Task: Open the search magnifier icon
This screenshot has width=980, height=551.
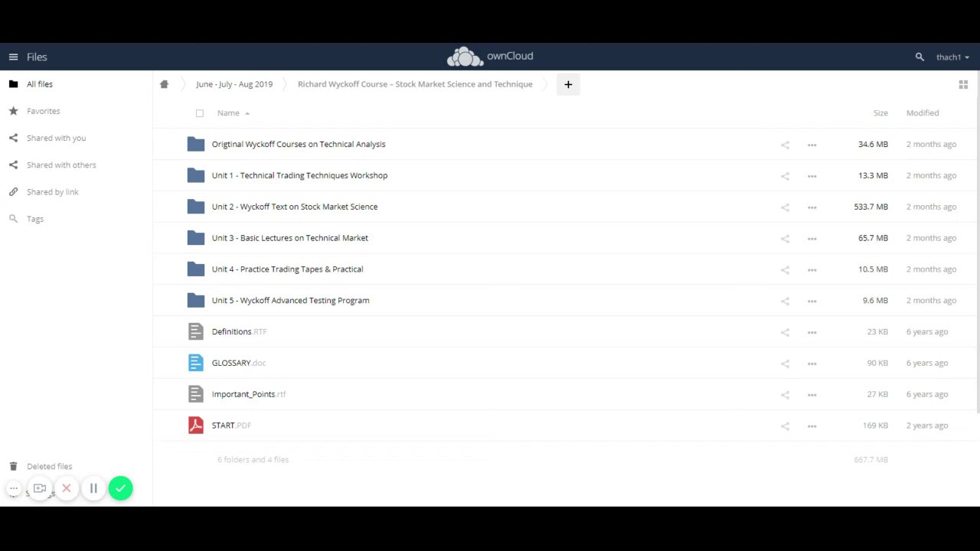Action: [920, 57]
